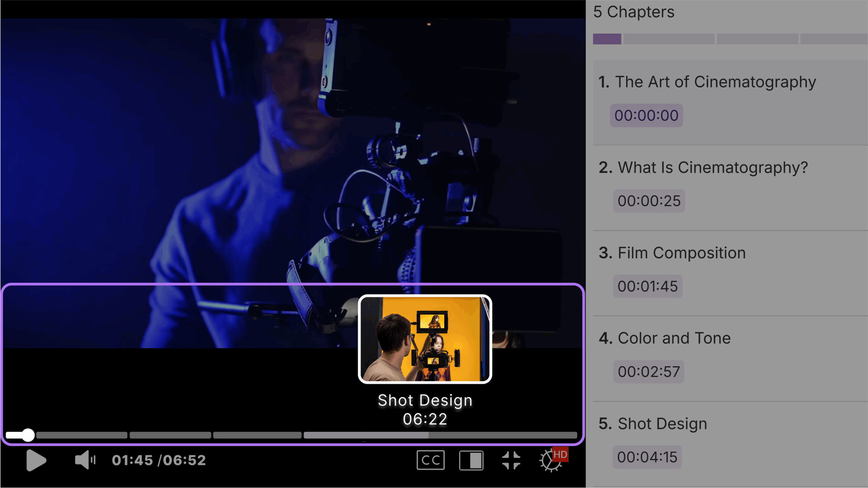
Task: Click the Shot Design preview thumbnail
Action: (425, 339)
